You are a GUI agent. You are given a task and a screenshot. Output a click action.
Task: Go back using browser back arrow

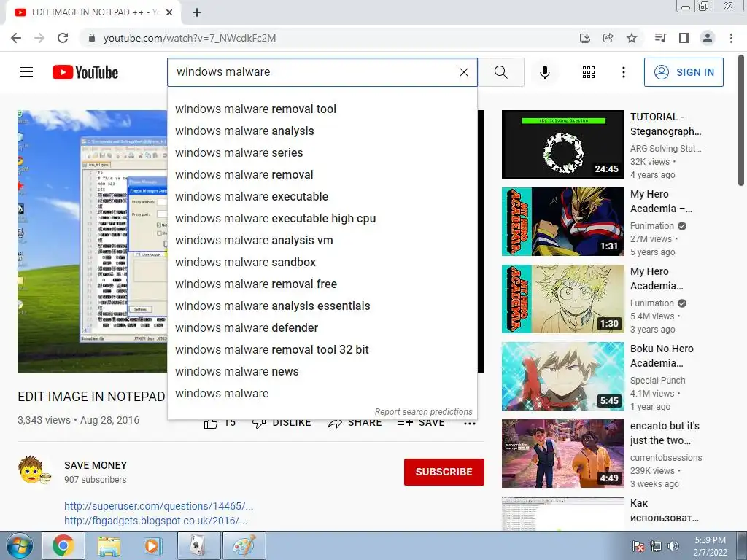tap(16, 38)
